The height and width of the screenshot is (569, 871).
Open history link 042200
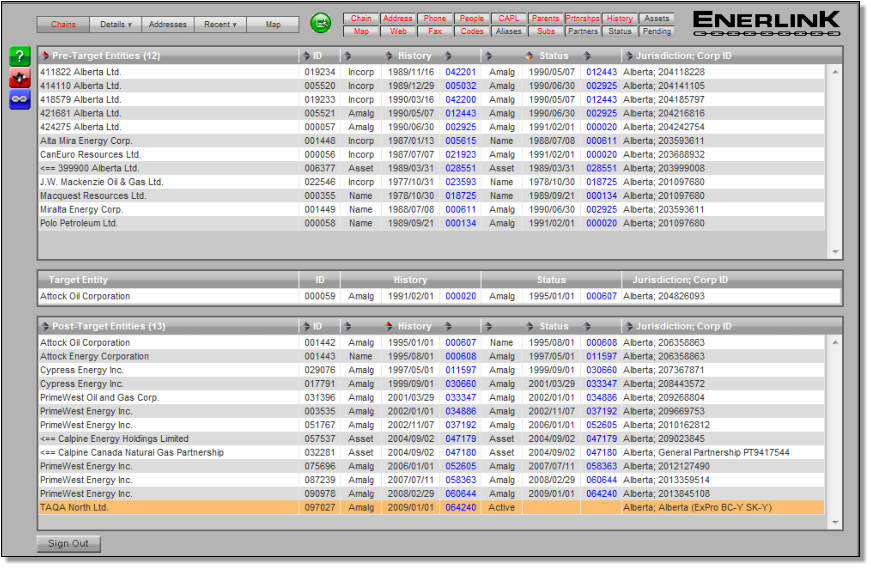tap(460, 99)
